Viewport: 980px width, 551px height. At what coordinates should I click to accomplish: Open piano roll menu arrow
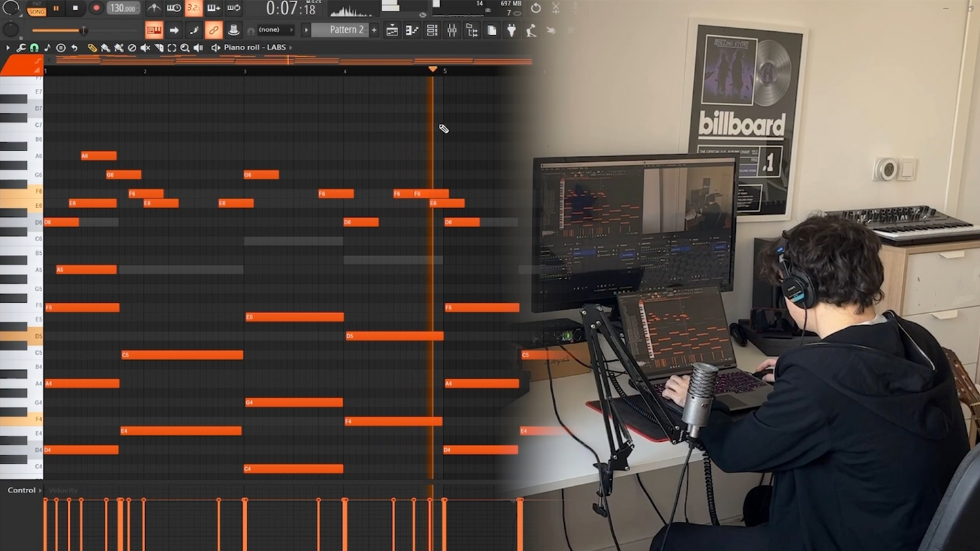tap(8, 48)
